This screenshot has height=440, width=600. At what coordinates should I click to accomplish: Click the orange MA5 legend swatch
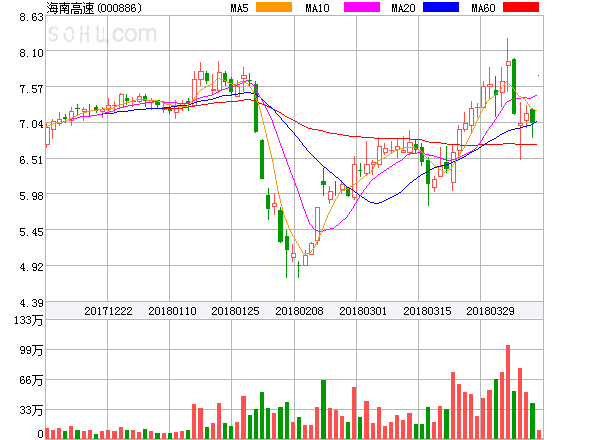[x=274, y=7]
